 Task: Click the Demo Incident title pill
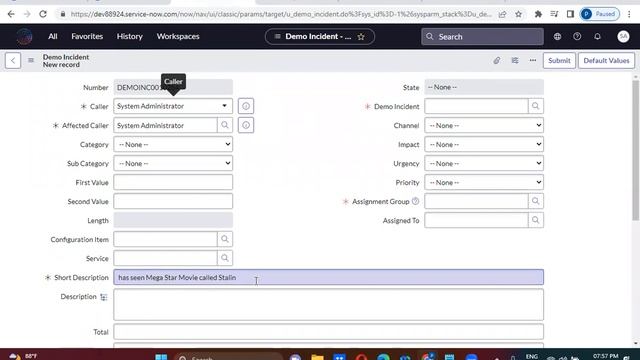point(320,37)
